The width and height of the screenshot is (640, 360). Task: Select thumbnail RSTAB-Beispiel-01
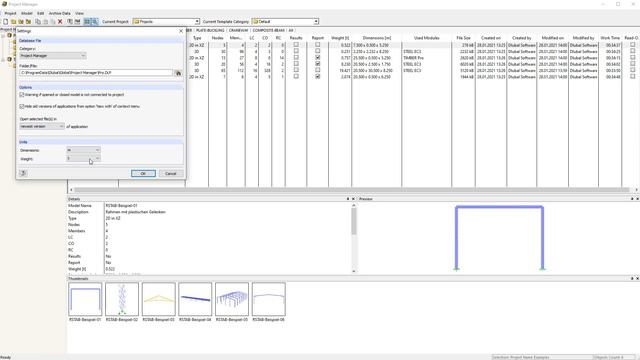coord(85,299)
